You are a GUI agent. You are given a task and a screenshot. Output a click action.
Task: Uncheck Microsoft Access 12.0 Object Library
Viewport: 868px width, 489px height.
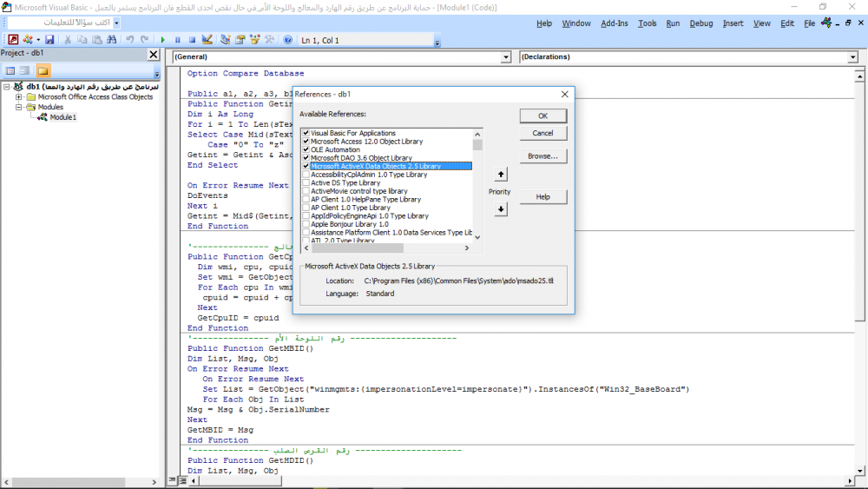click(x=306, y=142)
